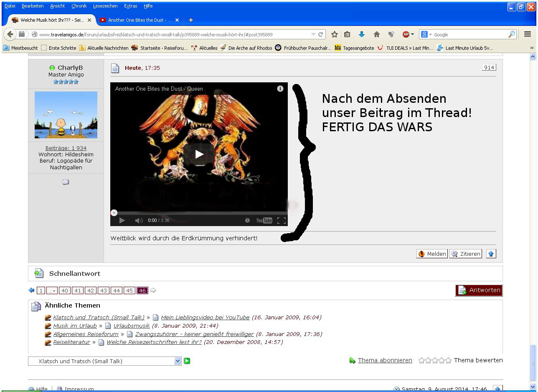
Task: Click the Google search input field
Action: pyautogui.click(x=469, y=35)
